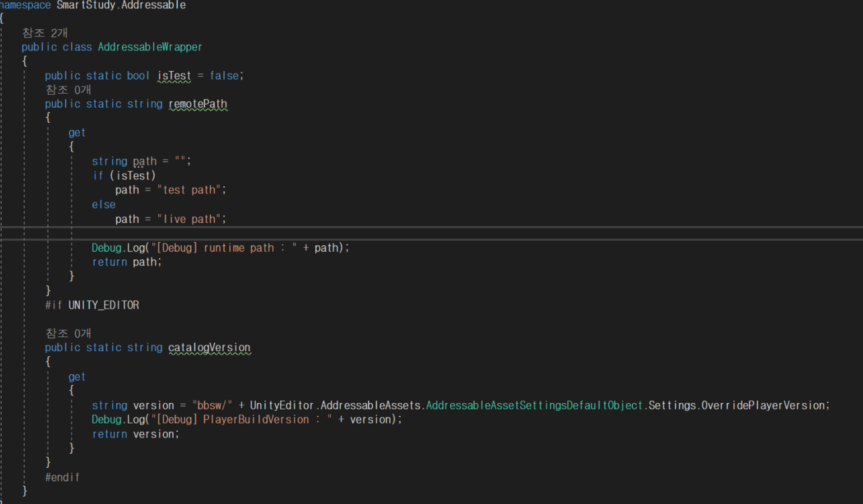Screen dimensions: 863x504
Task: Place cursor in the "bbsw/" string literal
Action: (212, 405)
